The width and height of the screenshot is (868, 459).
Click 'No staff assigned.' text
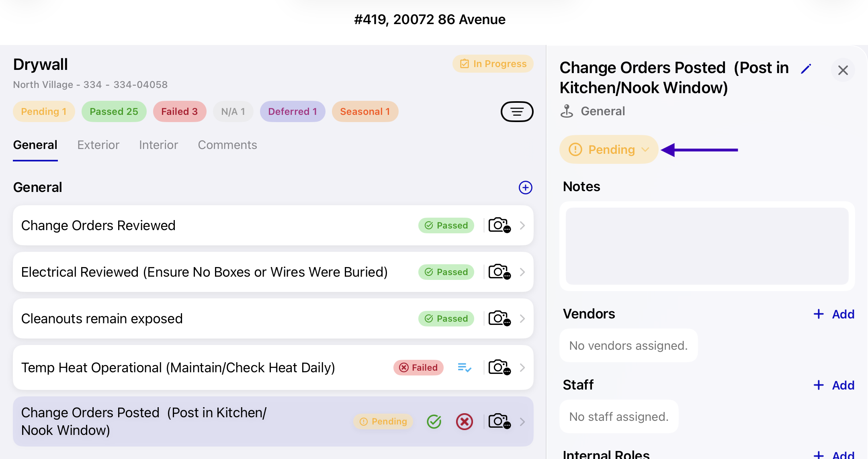tap(619, 416)
